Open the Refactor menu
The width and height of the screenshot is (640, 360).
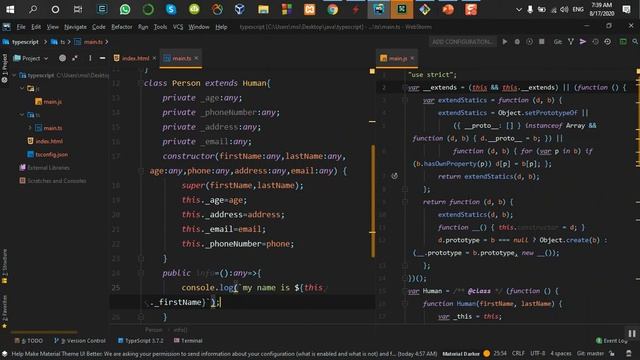[x=122, y=27]
